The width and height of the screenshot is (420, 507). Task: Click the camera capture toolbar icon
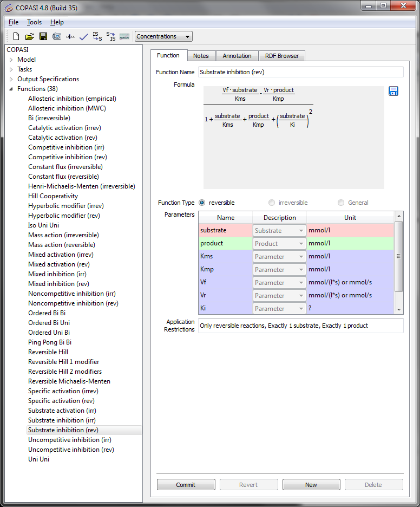[57, 37]
